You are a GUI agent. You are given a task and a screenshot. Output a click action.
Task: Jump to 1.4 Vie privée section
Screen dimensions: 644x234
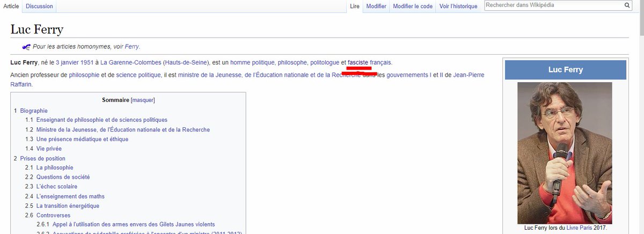click(49, 149)
